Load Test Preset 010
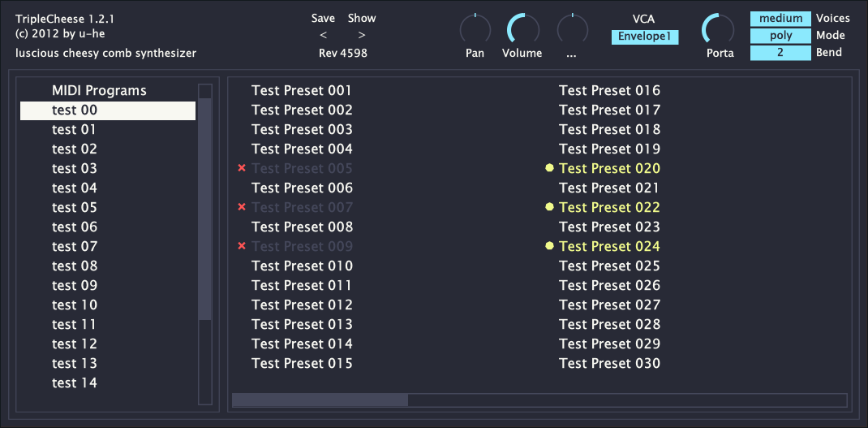 point(302,266)
